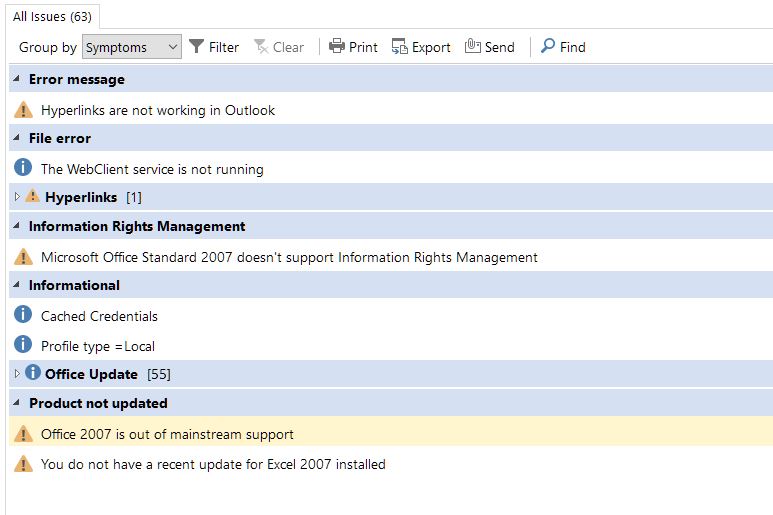This screenshot has width=773, height=515.
Task: Collapse the File error group
Action: (17, 137)
